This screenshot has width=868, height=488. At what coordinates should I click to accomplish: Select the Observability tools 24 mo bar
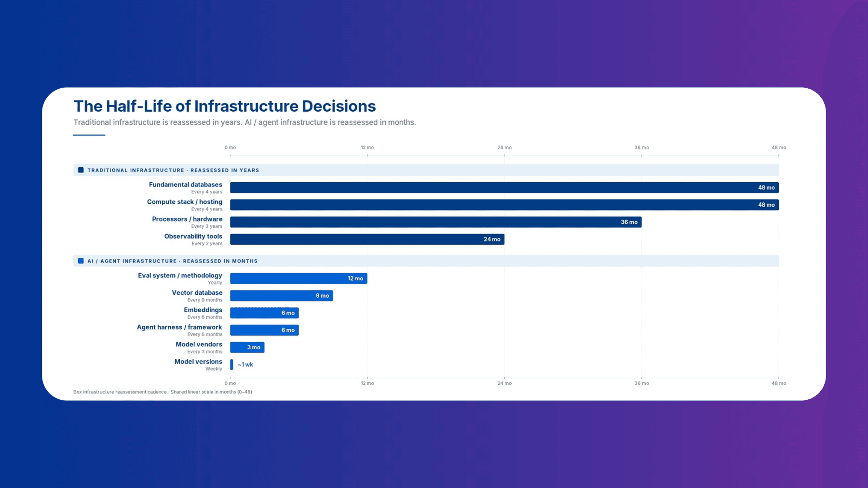(367, 239)
